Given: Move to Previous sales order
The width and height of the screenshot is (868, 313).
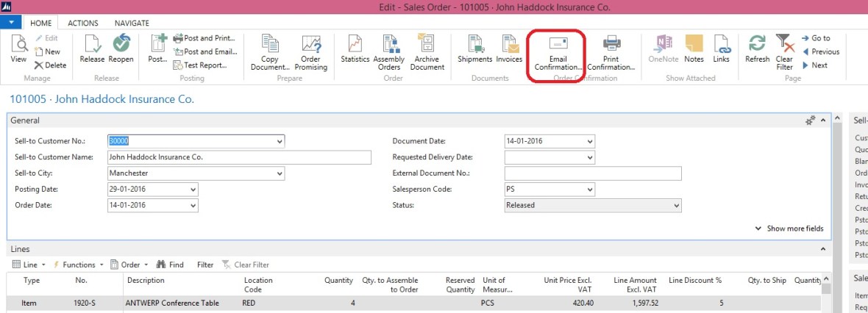Looking at the screenshot, I should coord(820,51).
